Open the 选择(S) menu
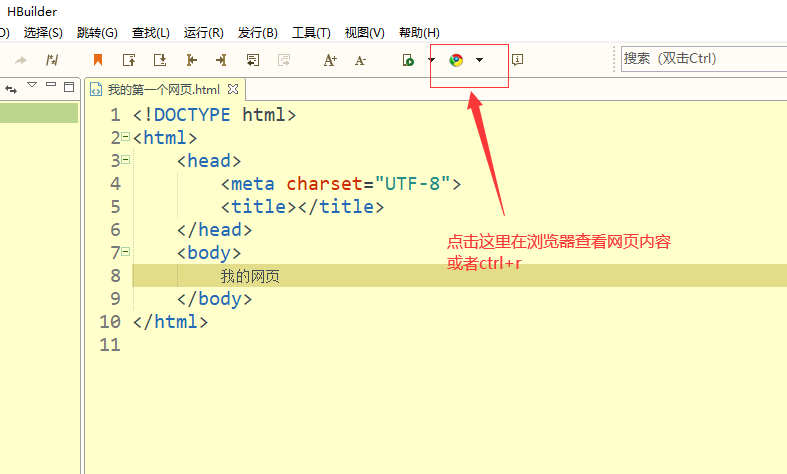787x474 pixels. 43,33
